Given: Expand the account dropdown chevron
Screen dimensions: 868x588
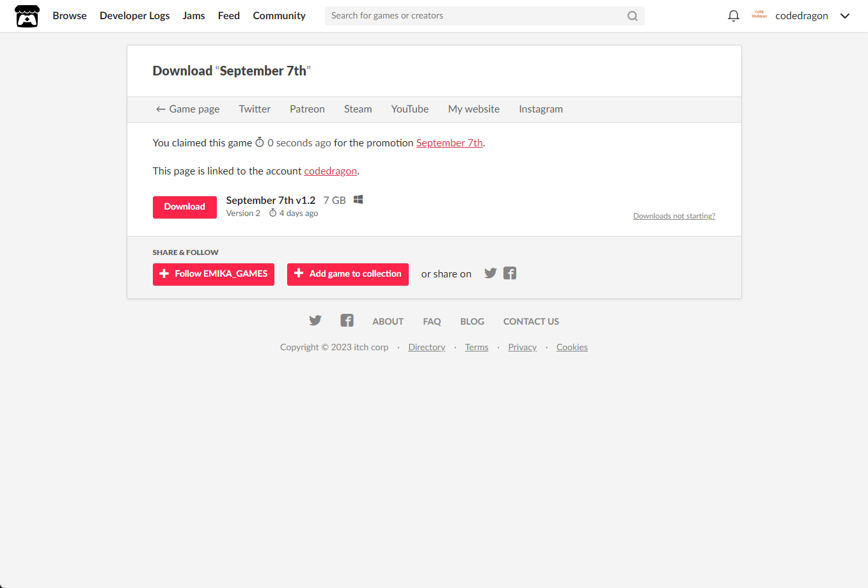Looking at the screenshot, I should pos(844,16).
